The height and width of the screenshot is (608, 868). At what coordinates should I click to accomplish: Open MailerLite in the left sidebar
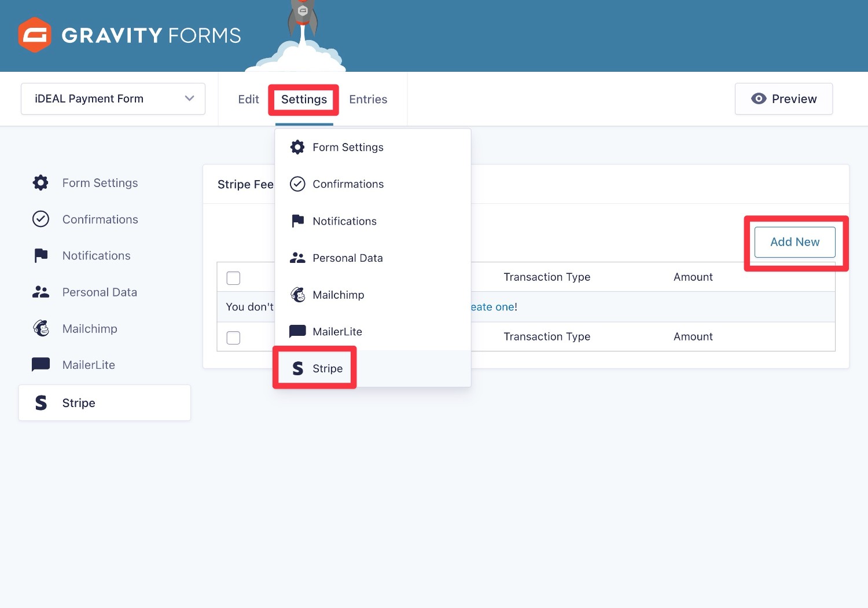105,365
